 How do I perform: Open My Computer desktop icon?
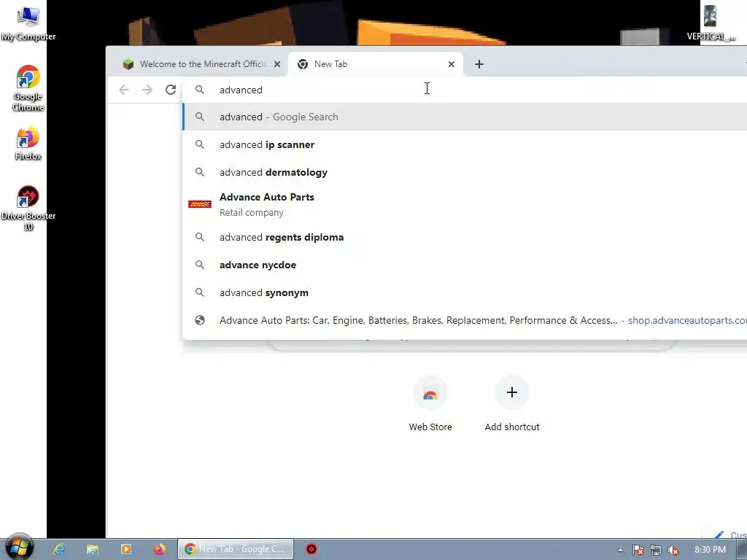click(x=28, y=23)
